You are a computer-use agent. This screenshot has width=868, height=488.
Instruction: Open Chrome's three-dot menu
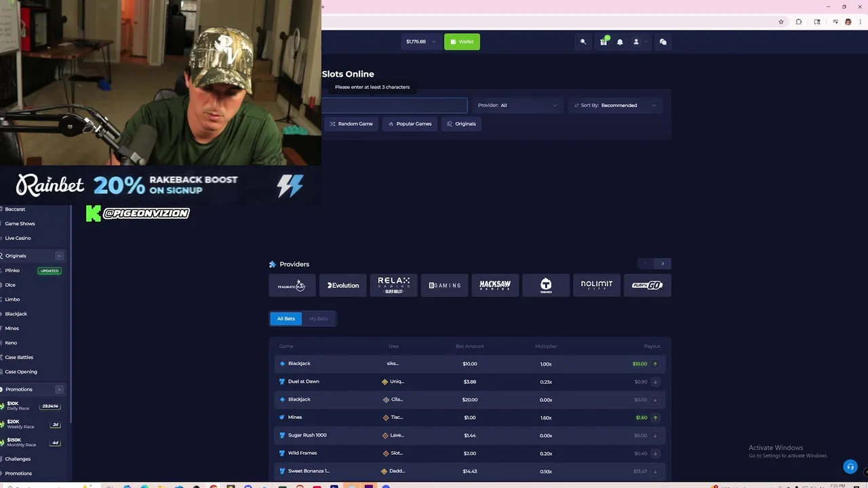[859, 22]
